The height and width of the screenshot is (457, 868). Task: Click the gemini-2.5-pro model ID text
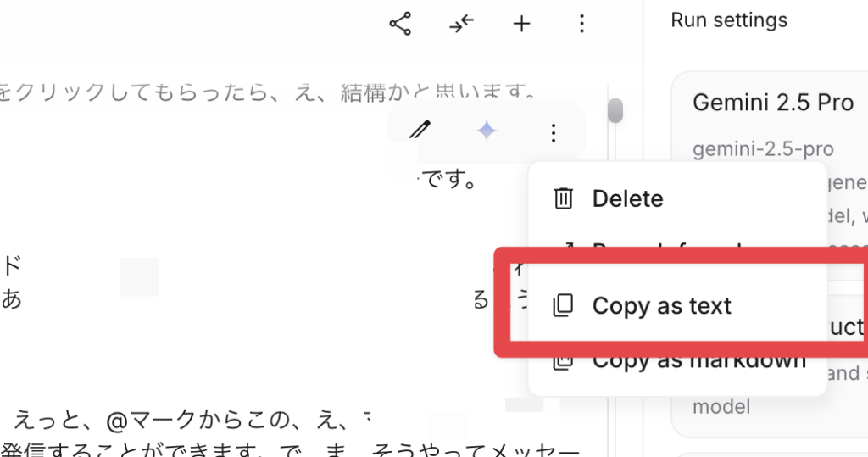pyautogui.click(x=763, y=149)
